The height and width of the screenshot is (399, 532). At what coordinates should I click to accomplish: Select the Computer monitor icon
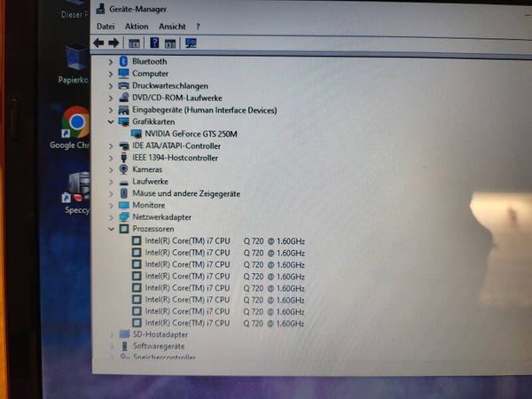pos(123,74)
